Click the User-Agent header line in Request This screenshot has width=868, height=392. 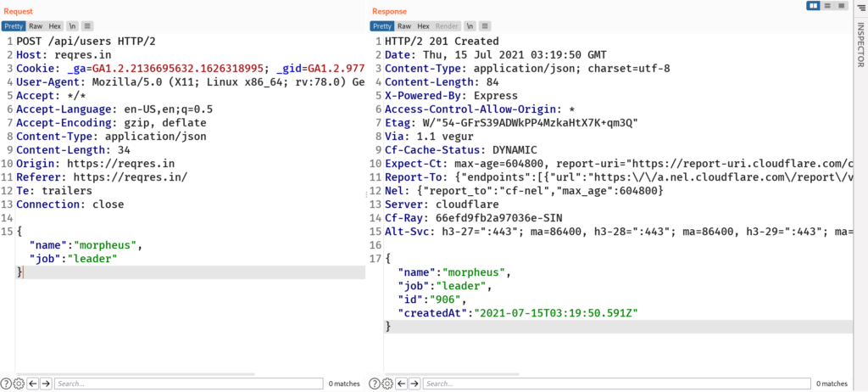[191, 82]
